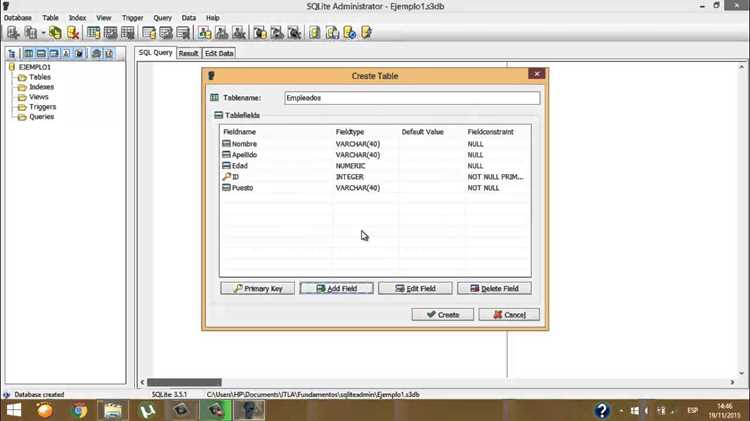Select the Tables folder in tree

40,77
